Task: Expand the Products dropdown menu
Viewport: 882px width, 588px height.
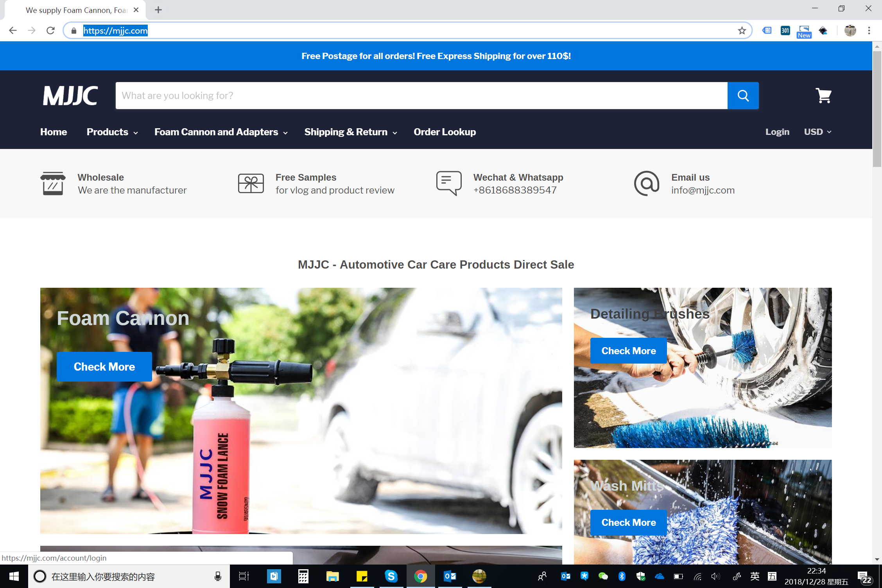Action: pos(112,132)
